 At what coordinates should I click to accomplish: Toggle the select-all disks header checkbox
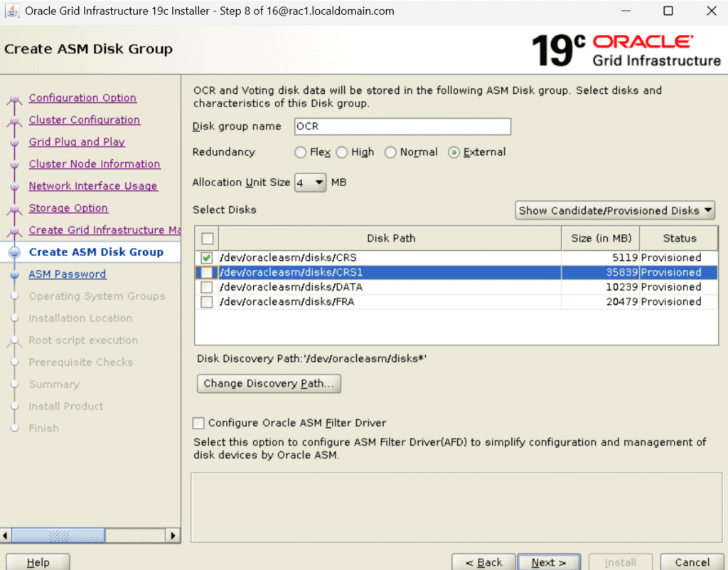(207, 239)
